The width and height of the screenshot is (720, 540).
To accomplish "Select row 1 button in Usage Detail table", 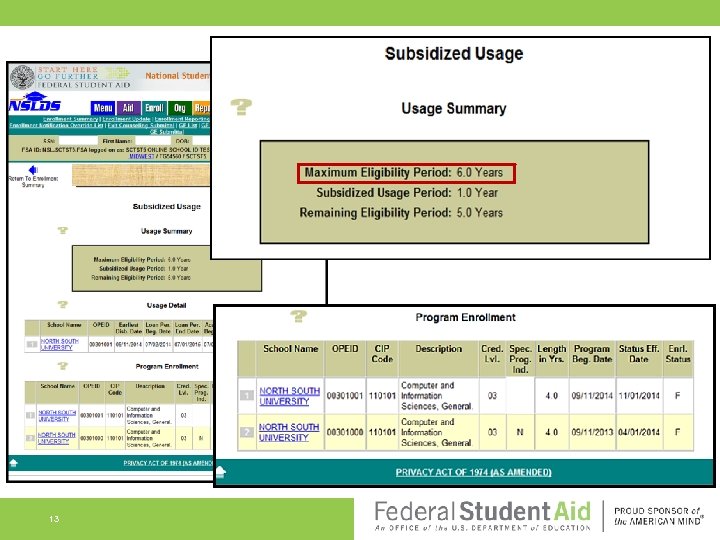I will click(x=32, y=344).
